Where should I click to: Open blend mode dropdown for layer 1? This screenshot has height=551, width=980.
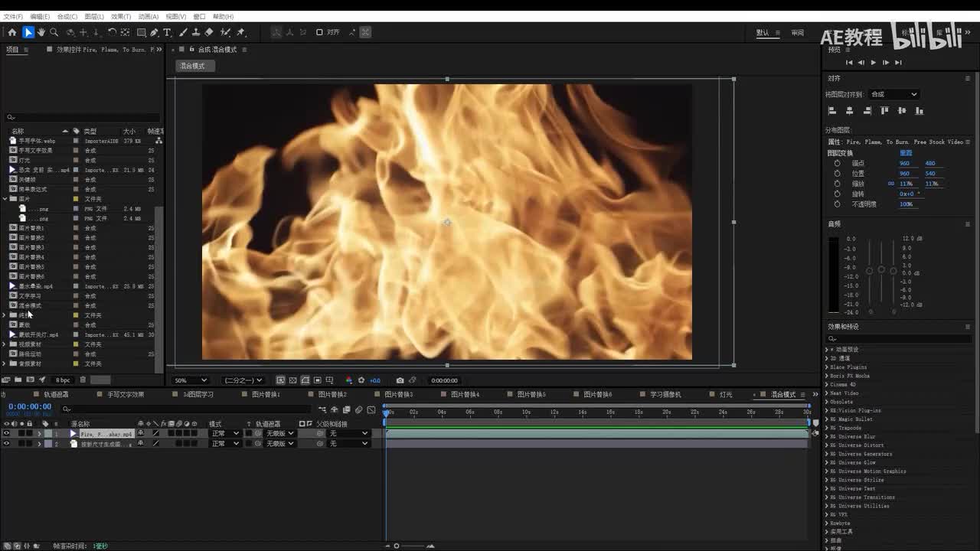(x=225, y=433)
